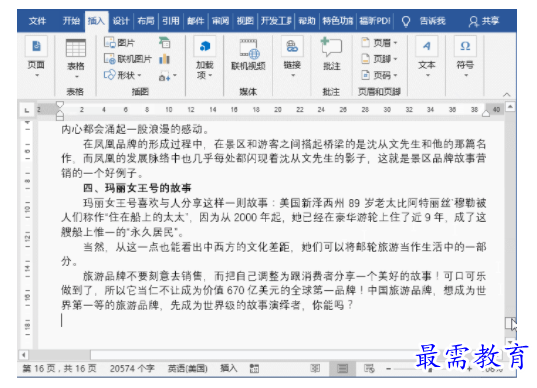Open the 页脚 footer dropdown

(x=379, y=59)
